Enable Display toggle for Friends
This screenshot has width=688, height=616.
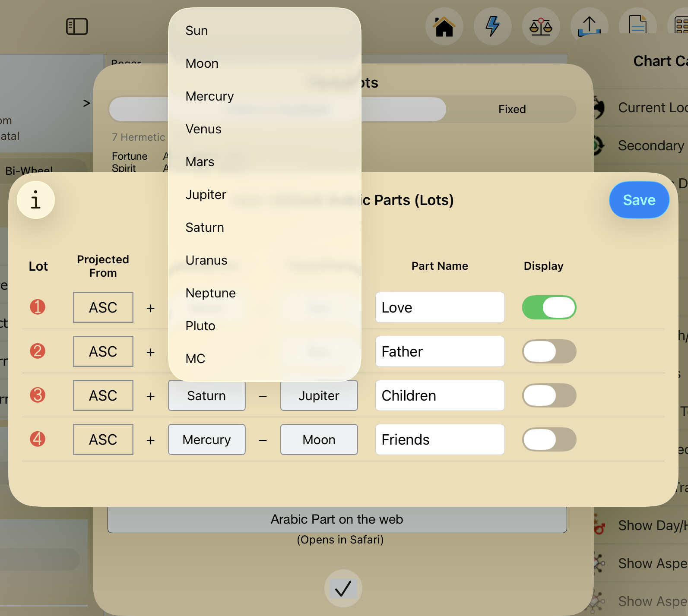[549, 439]
